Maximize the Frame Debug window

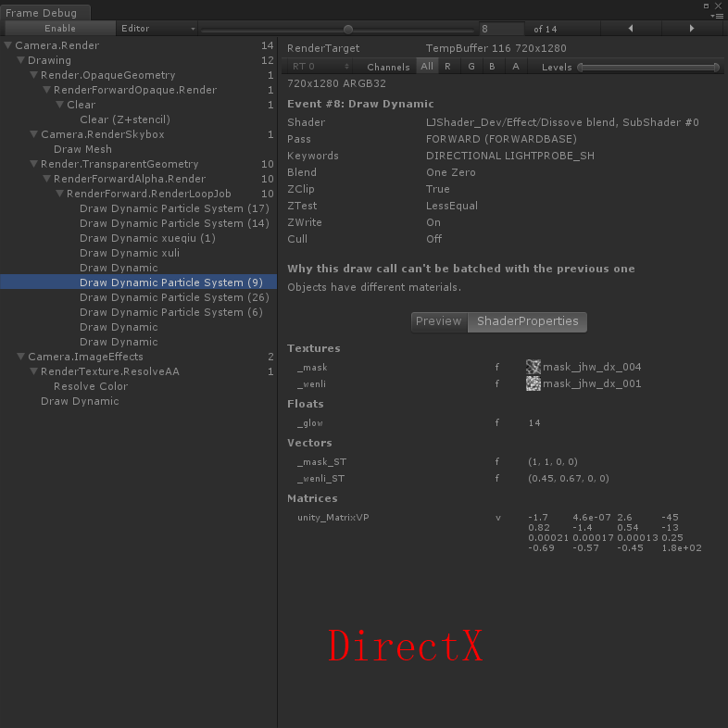(706, 6)
